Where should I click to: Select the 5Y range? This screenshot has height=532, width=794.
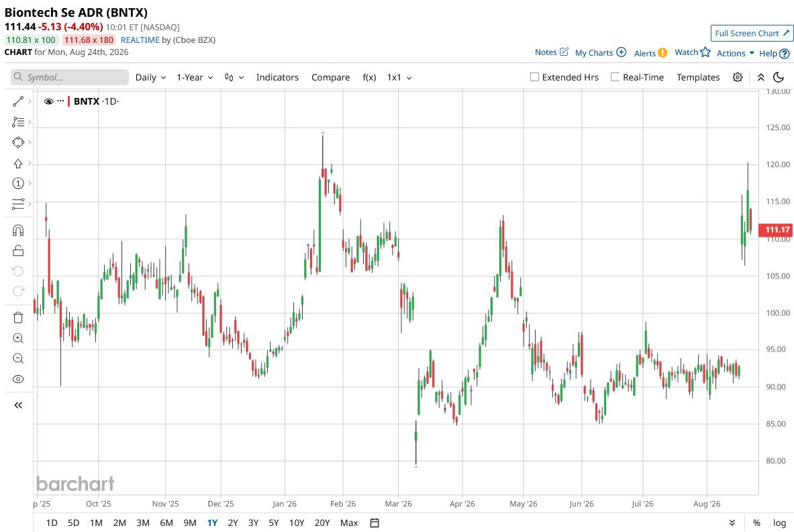pyautogui.click(x=273, y=523)
